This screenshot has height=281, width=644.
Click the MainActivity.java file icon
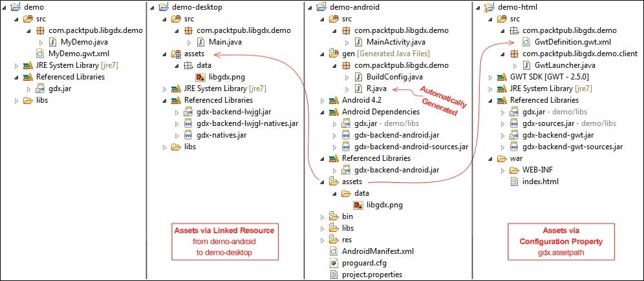click(x=359, y=42)
